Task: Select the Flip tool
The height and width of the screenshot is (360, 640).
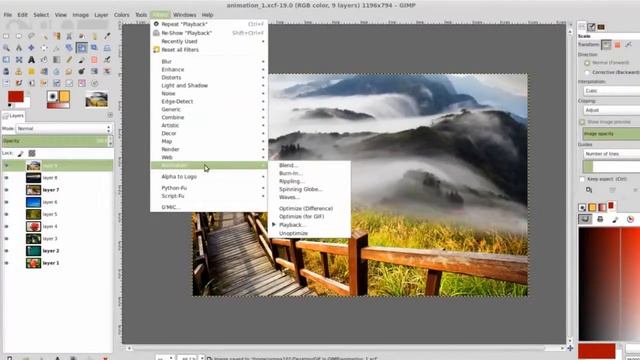Action: click(x=6, y=60)
